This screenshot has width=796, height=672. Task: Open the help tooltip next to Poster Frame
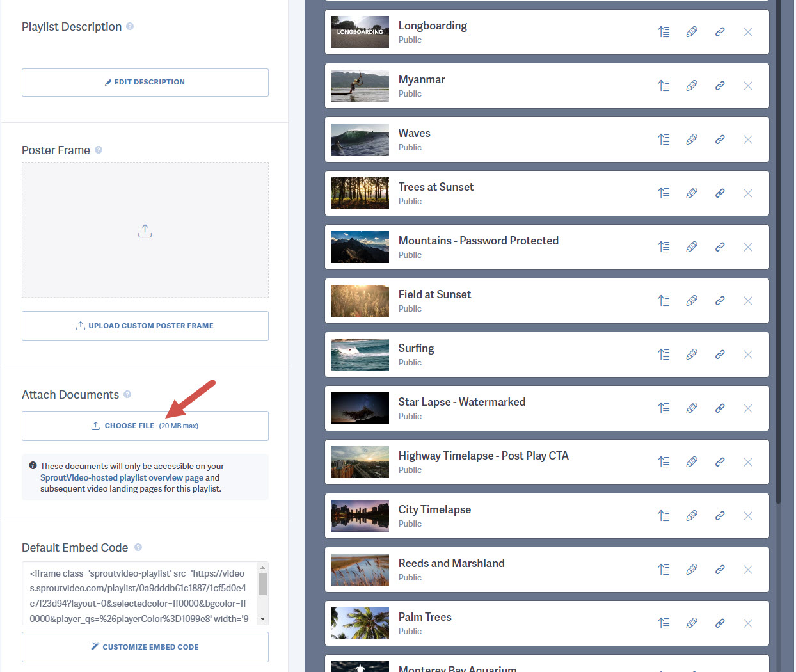tap(99, 150)
